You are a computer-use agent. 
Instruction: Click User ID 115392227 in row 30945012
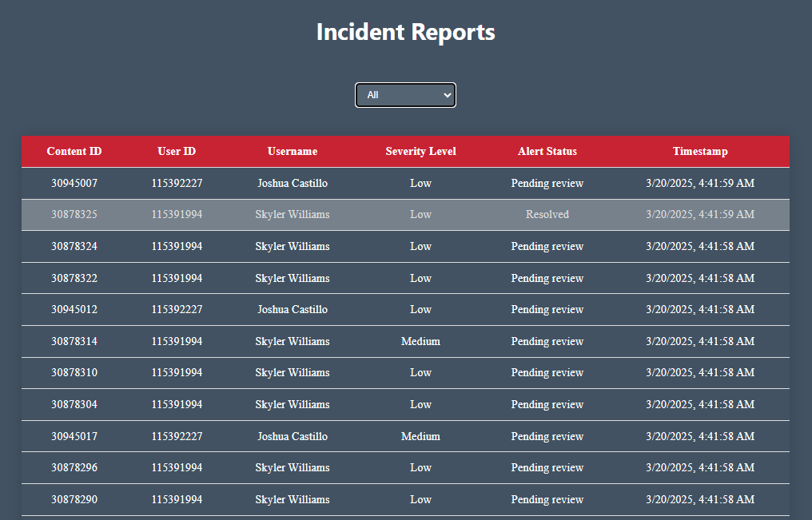[x=177, y=309]
